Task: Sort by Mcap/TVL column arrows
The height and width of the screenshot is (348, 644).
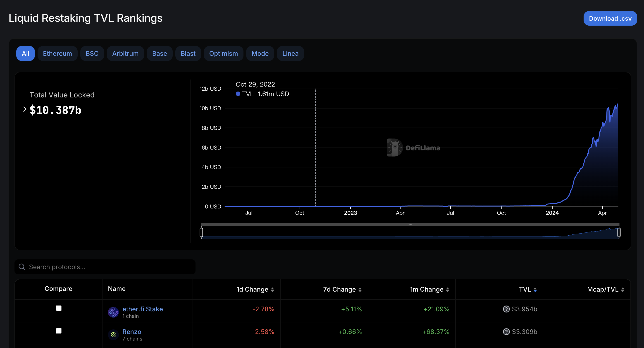Action: (623, 290)
